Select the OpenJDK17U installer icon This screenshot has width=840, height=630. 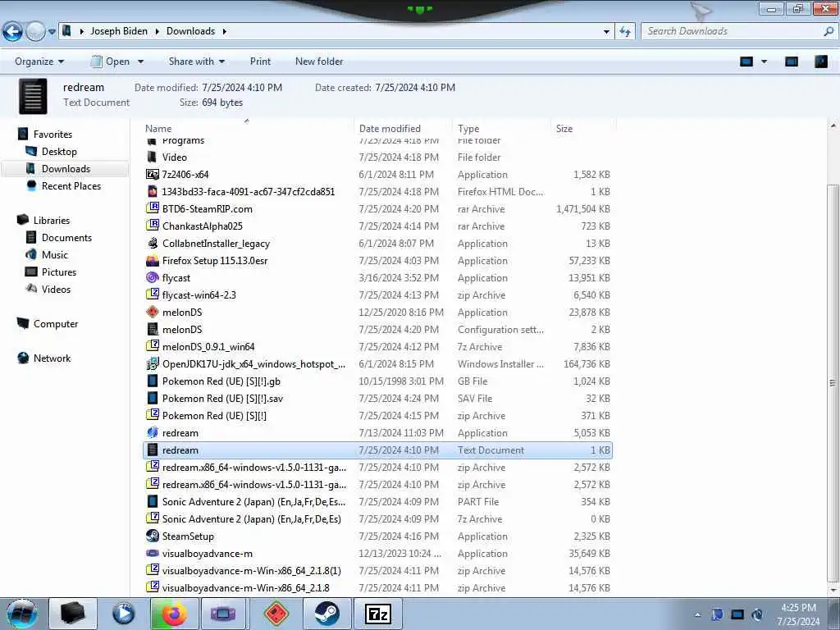click(152, 363)
